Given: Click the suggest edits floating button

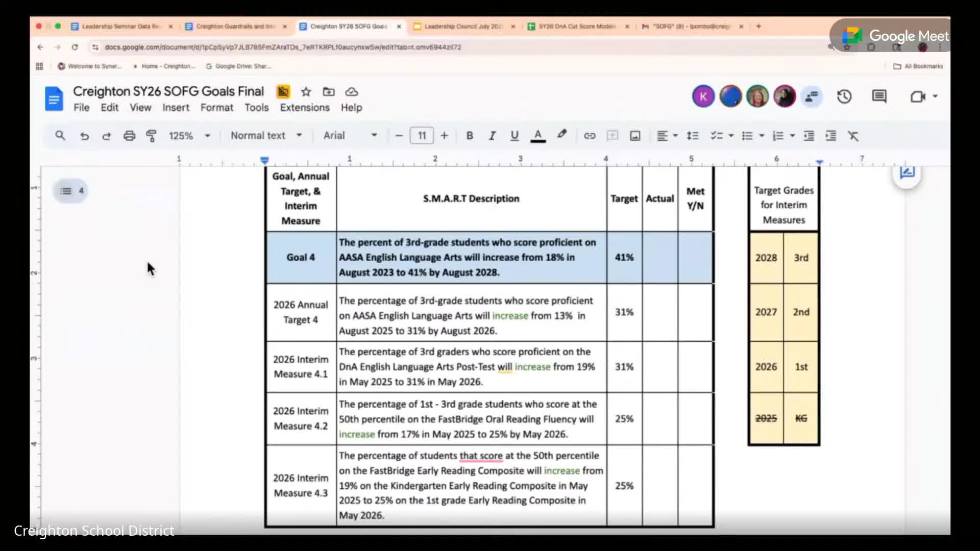Looking at the screenshot, I should 907,173.
